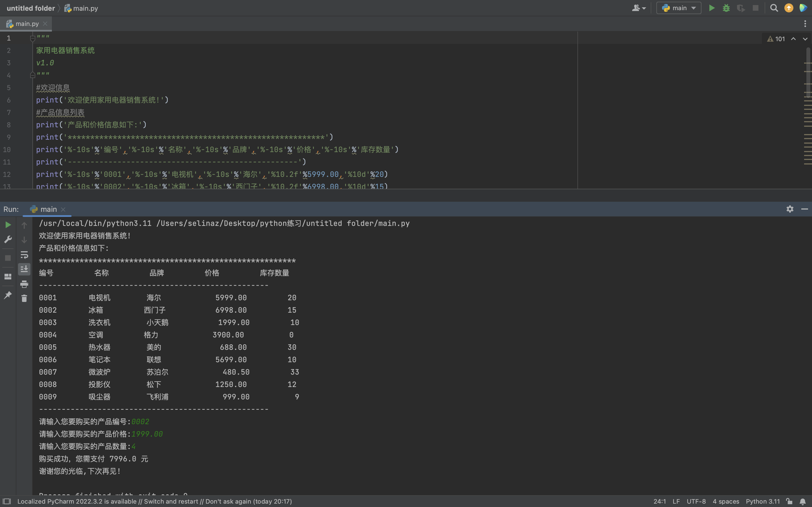Click the Python 3.11 interpreter in status bar
Image resolution: width=812 pixels, height=507 pixels.
[x=763, y=501]
